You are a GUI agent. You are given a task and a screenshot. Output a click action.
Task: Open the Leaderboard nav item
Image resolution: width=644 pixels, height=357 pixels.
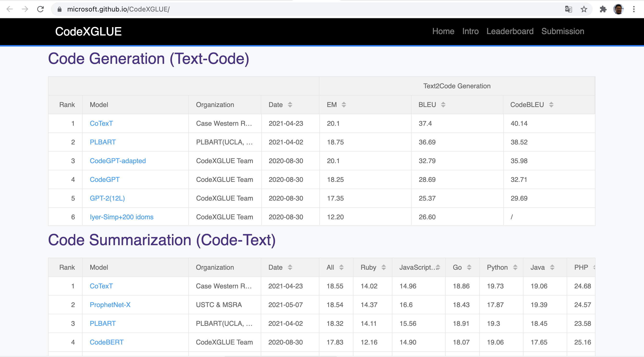click(x=510, y=31)
